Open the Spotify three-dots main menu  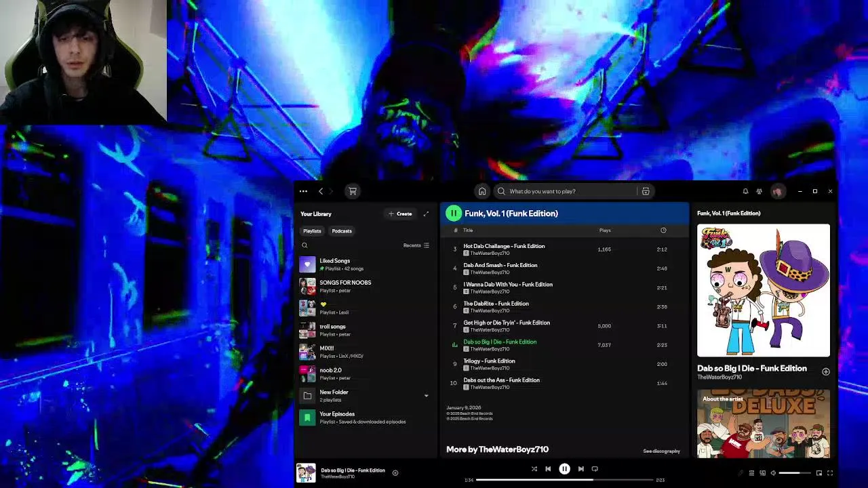[303, 191]
